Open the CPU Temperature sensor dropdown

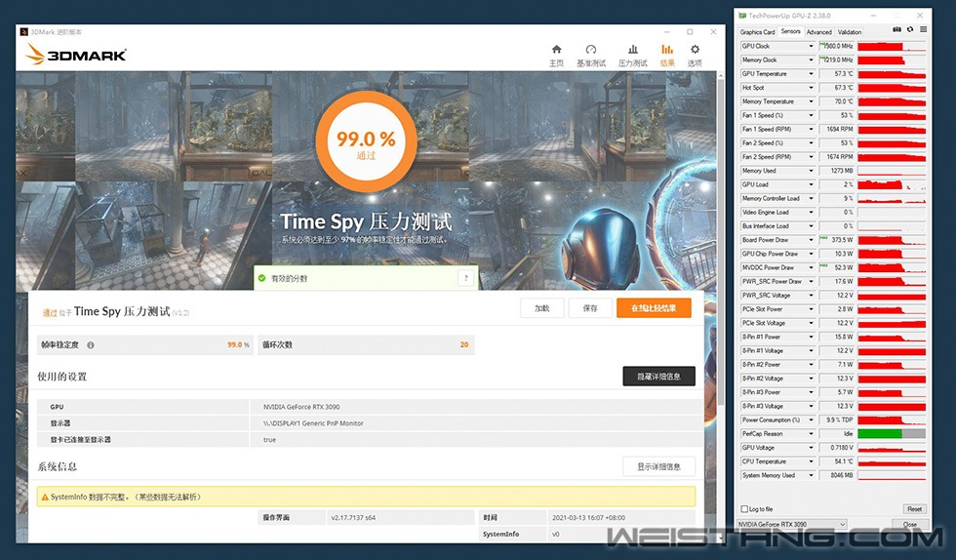tap(811, 461)
